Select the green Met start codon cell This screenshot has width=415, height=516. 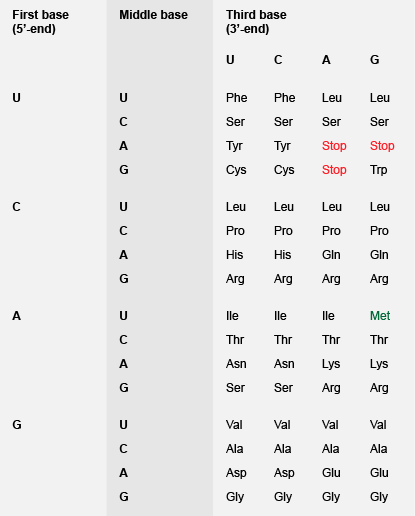tap(380, 316)
